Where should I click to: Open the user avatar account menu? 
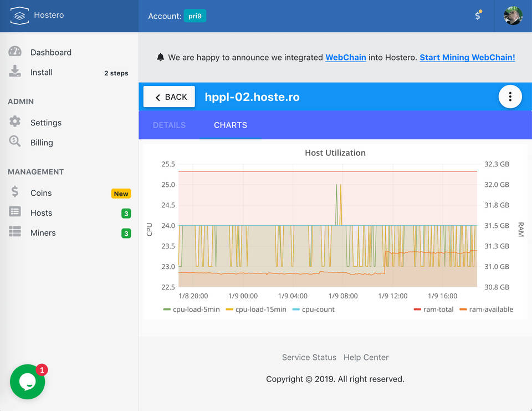click(513, 16)
